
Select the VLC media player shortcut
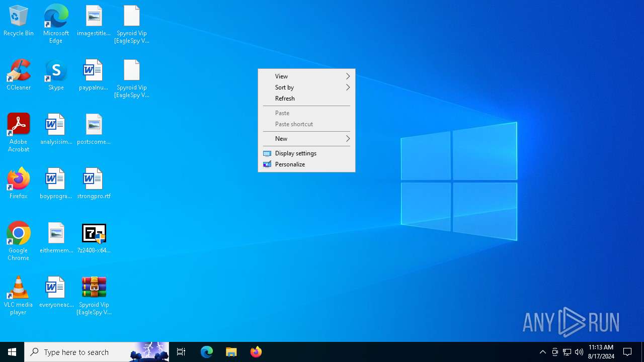point(19,296)
